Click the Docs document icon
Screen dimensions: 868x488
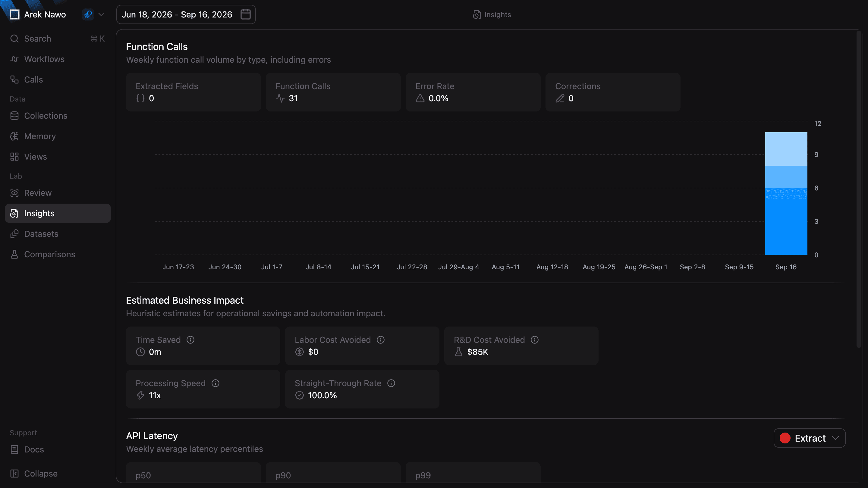click(x=14, y=450)
